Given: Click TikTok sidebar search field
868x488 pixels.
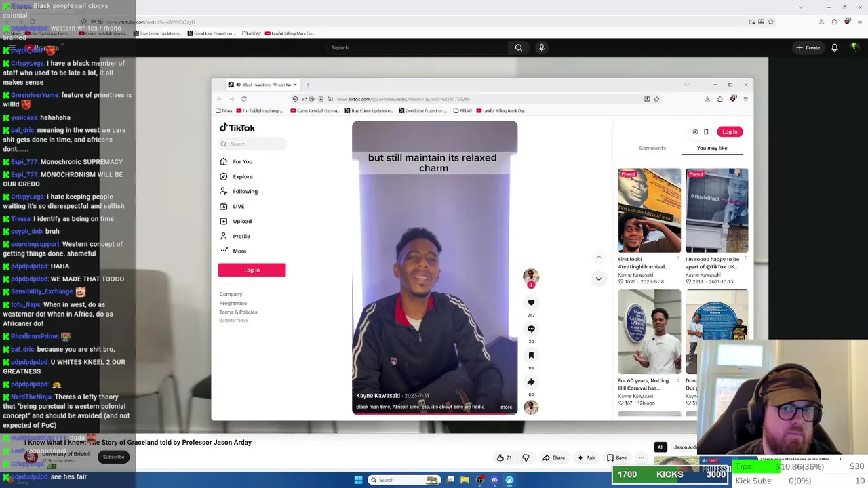Looking at the screenshot, I should (253, 144).
